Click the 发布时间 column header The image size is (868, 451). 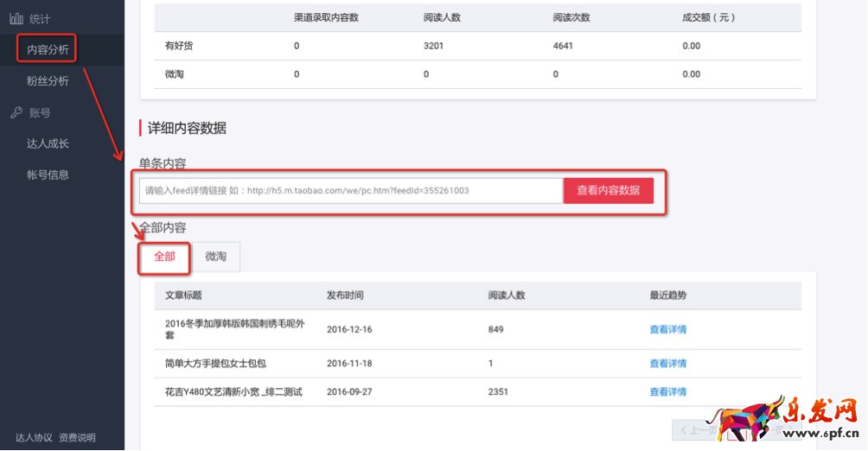(x=345, y=295)
